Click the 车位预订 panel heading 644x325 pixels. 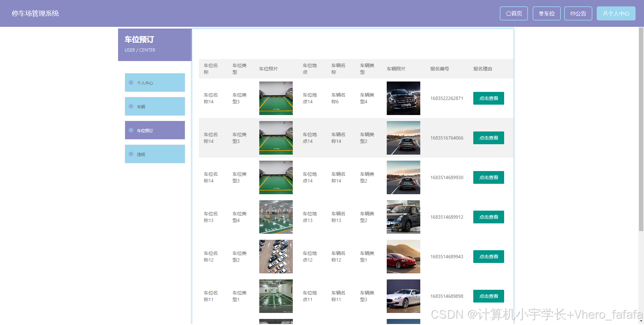click(x=139, y=40)
